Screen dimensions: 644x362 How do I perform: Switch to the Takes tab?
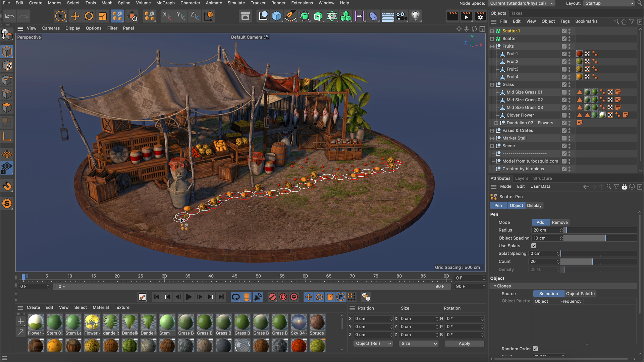pyautogui.click(x=517, y=13)
